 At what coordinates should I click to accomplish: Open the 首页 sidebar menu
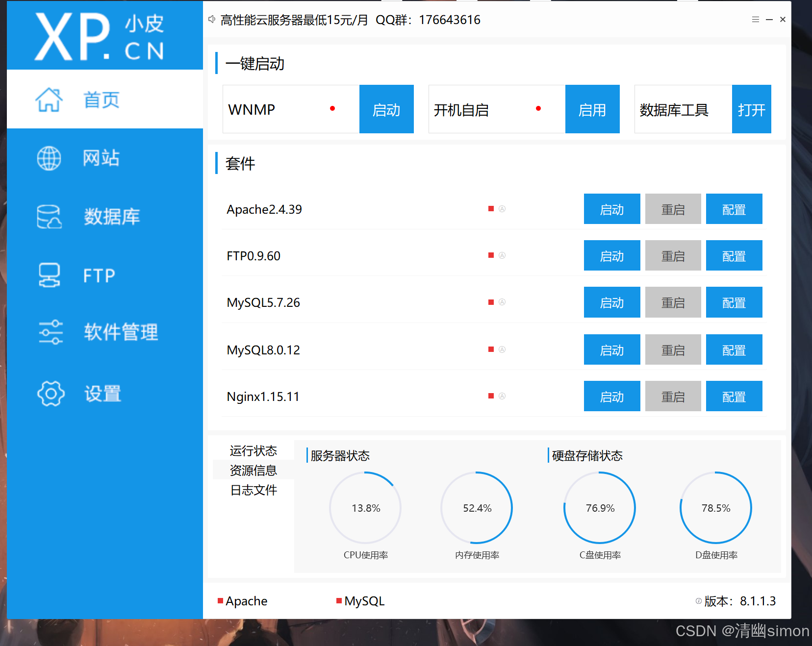click(105, 99)
